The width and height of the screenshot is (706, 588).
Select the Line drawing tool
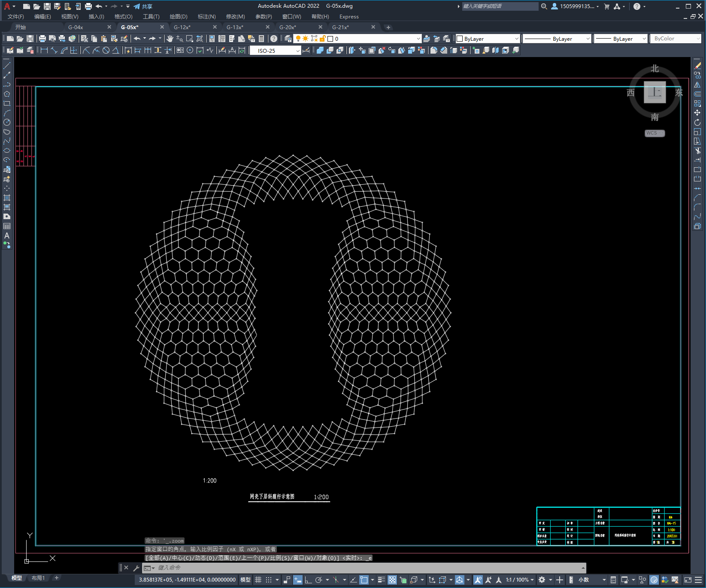[7, 66]
